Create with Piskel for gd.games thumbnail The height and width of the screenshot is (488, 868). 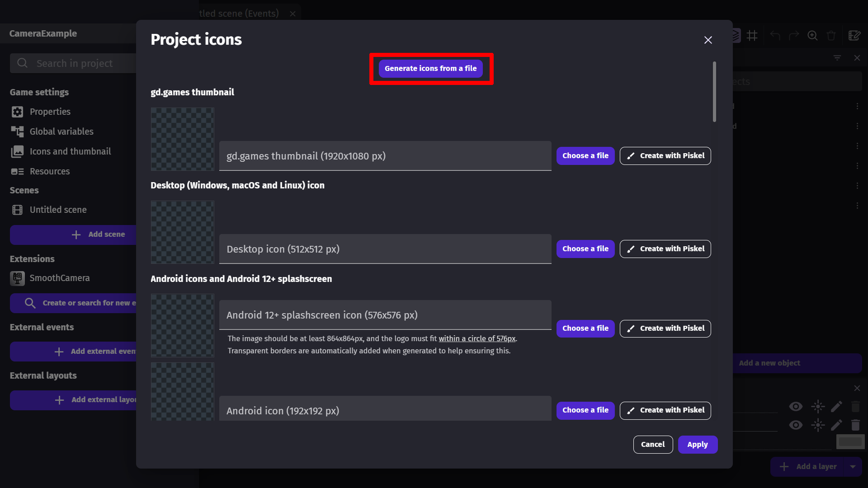(x=665, y=155)
